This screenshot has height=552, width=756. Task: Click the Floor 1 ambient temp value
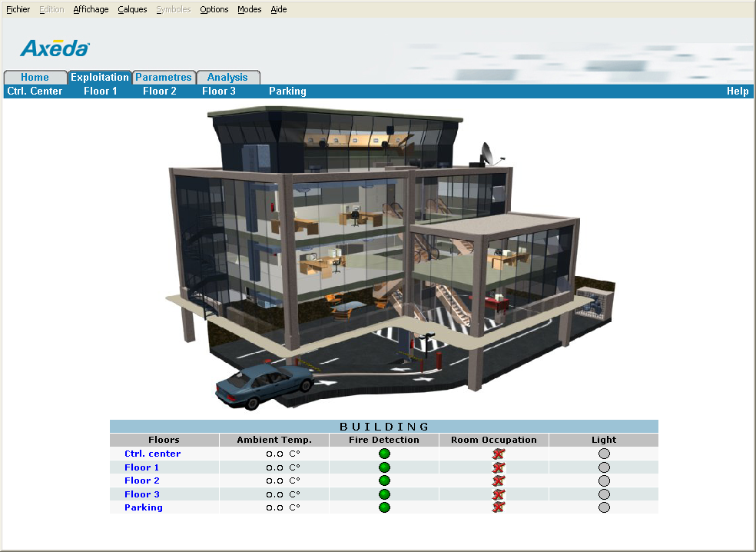(283, 467)
